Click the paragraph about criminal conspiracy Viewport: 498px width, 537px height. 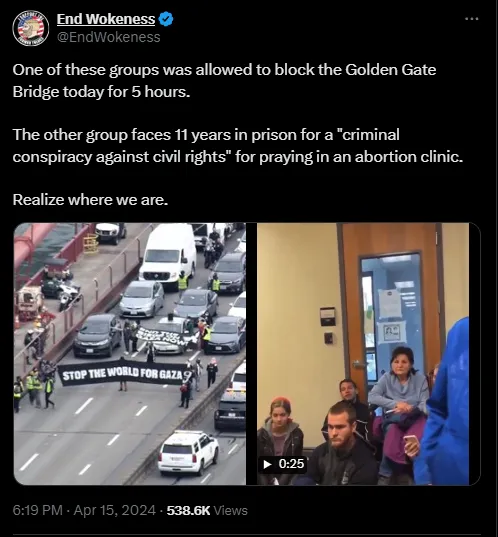[x=238, y=146]
